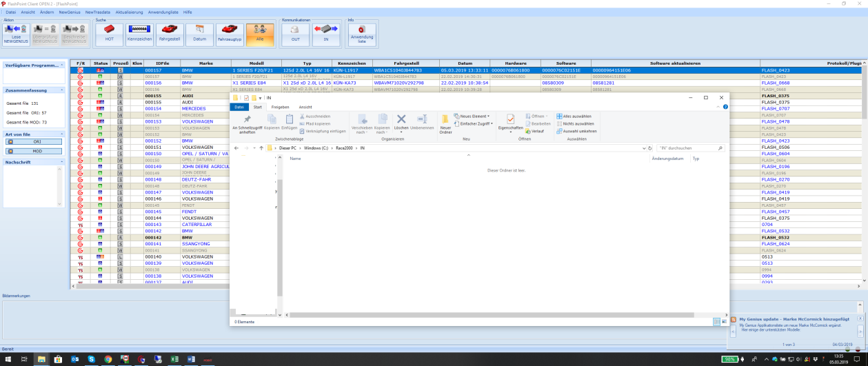Open the Ansicht menu in FlashPoint
868x366 pixels.
coord(28,12)
